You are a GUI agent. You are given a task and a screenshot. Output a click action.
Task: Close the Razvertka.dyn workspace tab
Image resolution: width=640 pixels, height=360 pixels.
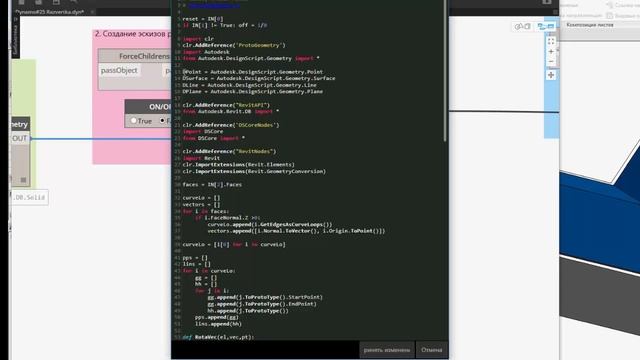pyautogui.click(x=92, y=12)
